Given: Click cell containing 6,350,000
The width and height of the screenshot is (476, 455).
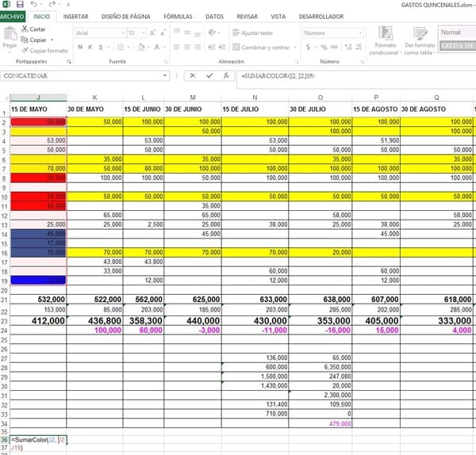Looking at the screenshot, I should [321, 367].
